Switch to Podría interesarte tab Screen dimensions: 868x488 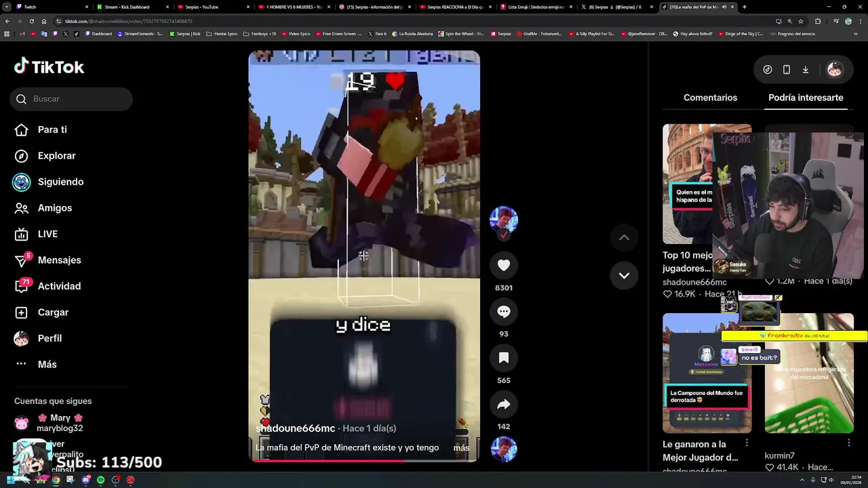point(806,98)
